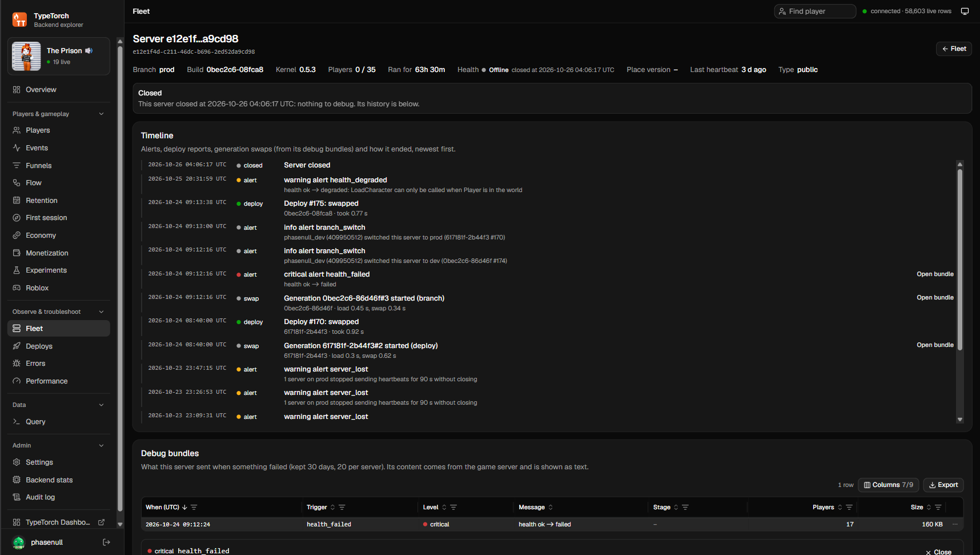Screen dimensions: 980x555
Task: Open the Monetization section
Action: (59, 253)
